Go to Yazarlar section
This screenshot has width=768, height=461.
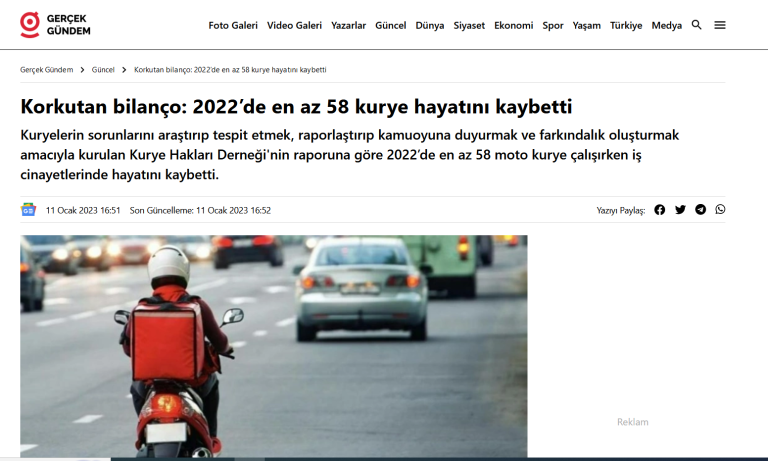348,25
